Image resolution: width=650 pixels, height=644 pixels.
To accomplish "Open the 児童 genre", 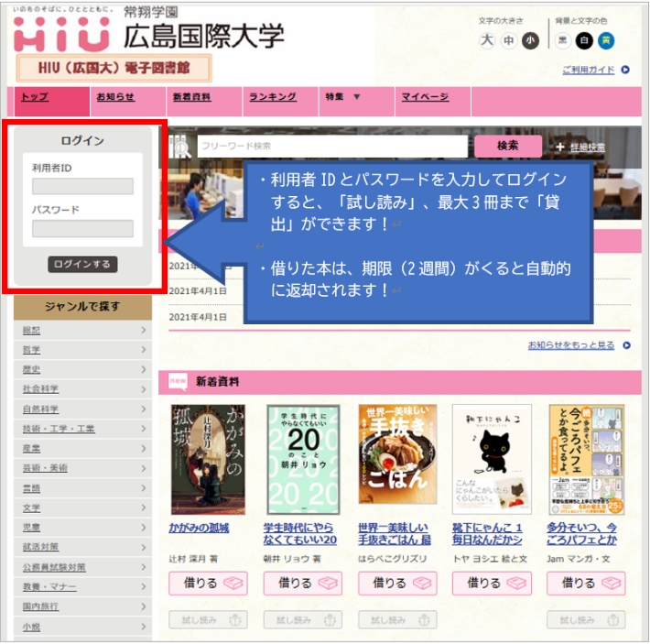I will 82,528.
